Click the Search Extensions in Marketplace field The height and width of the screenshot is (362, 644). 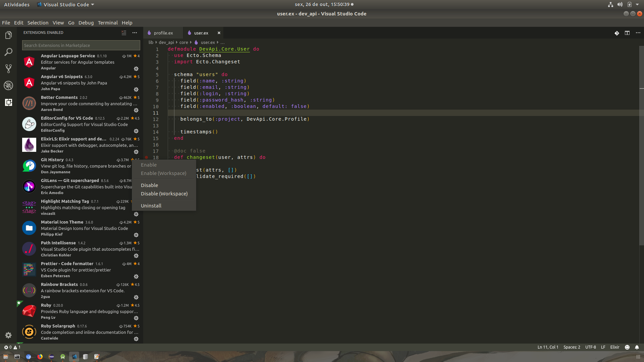coord(80,45)
